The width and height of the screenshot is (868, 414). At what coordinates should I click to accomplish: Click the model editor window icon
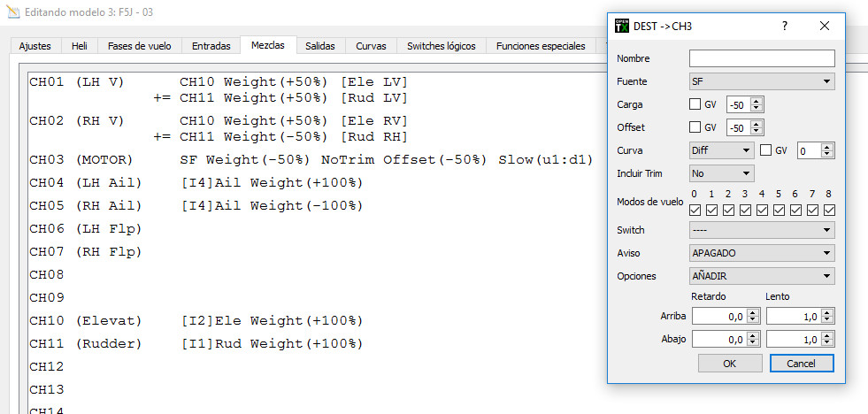click(x=12, y=13)
